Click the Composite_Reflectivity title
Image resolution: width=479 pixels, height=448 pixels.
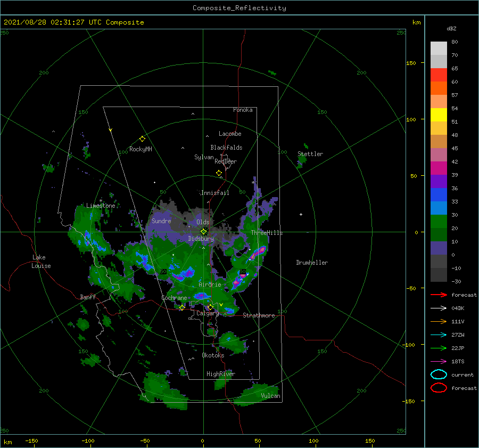[240, 8]
